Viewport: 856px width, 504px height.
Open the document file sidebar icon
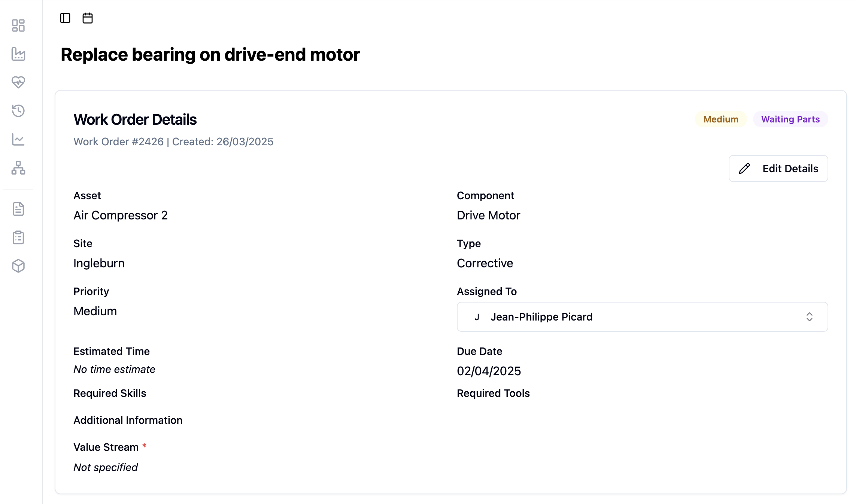point(18,209)
